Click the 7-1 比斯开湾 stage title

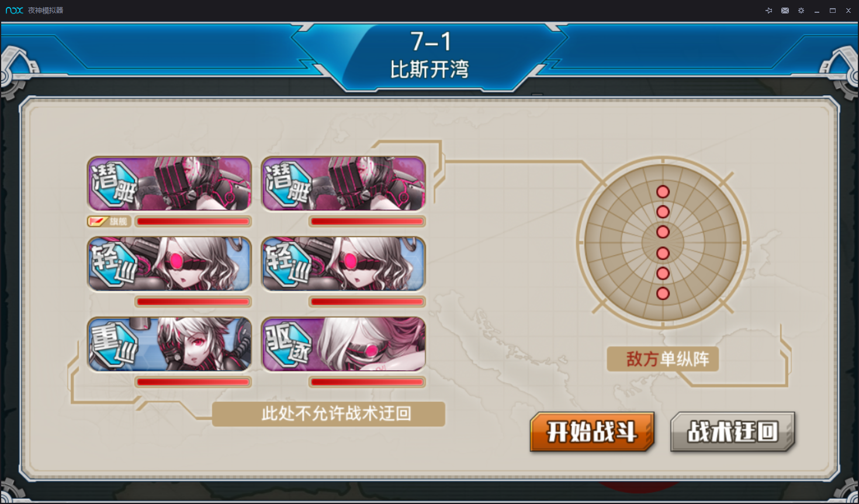point(430,55)
